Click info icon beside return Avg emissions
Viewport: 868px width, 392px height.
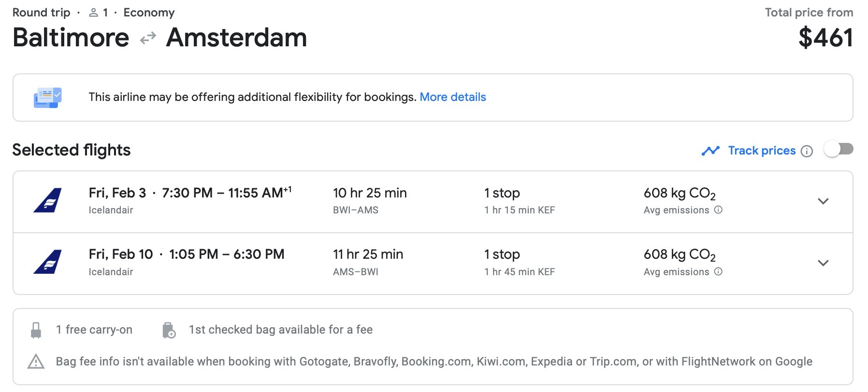[x=718, y=272]
